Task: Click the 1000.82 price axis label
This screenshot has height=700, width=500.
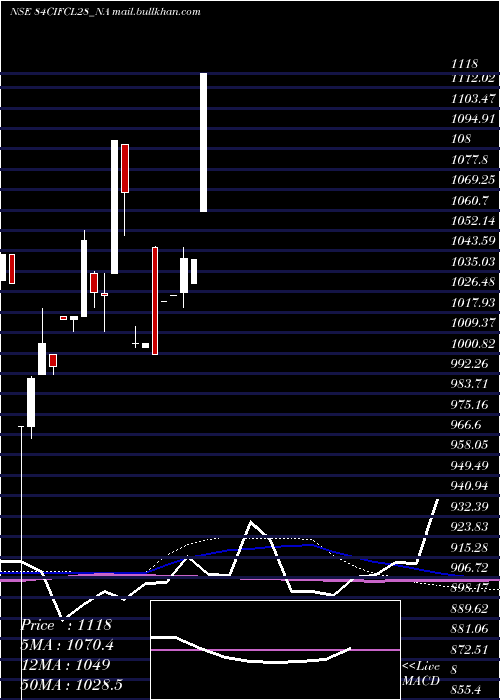Action: [473, 344]
